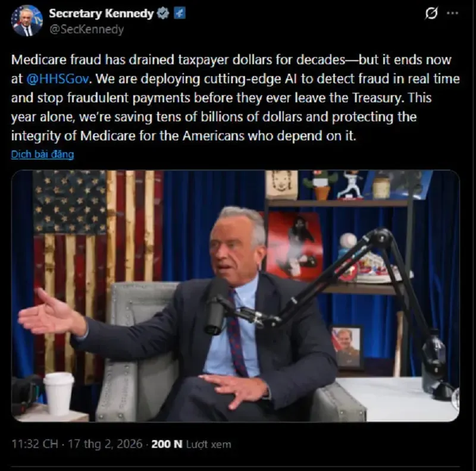476x471 pixels.
Task: Open the Grok explain-post icon
Action: pos(431,13)
